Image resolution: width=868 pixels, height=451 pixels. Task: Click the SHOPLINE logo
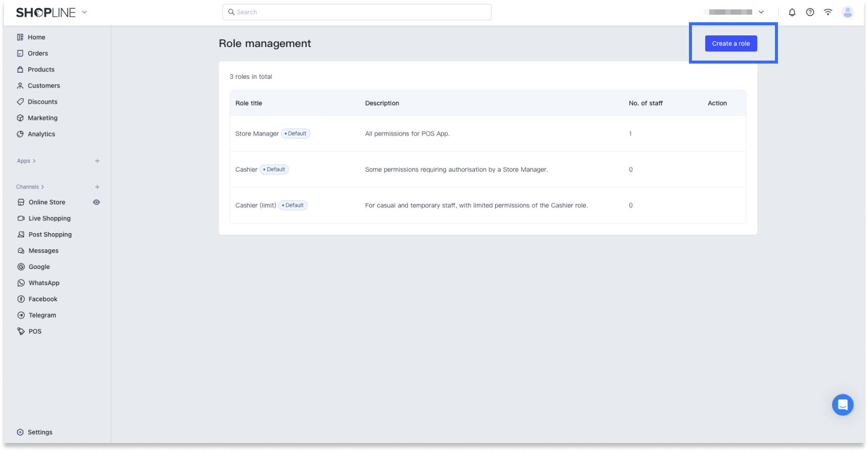46,13
